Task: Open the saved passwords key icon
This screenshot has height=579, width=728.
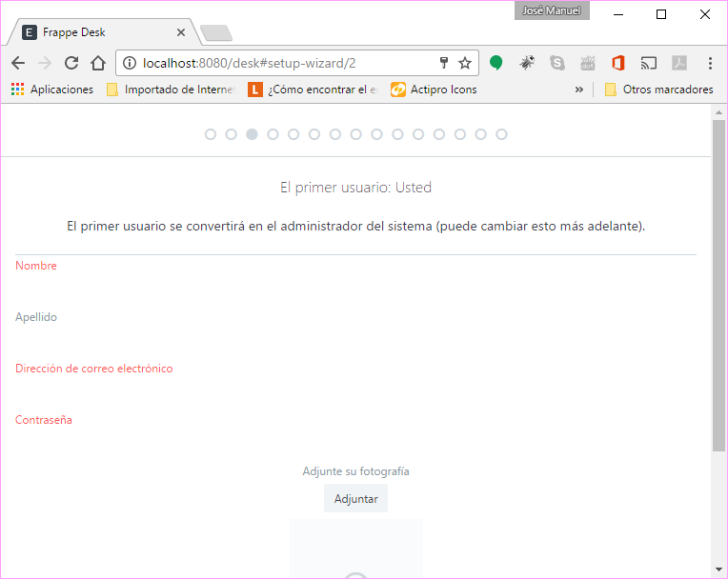Action: [443, 63]
